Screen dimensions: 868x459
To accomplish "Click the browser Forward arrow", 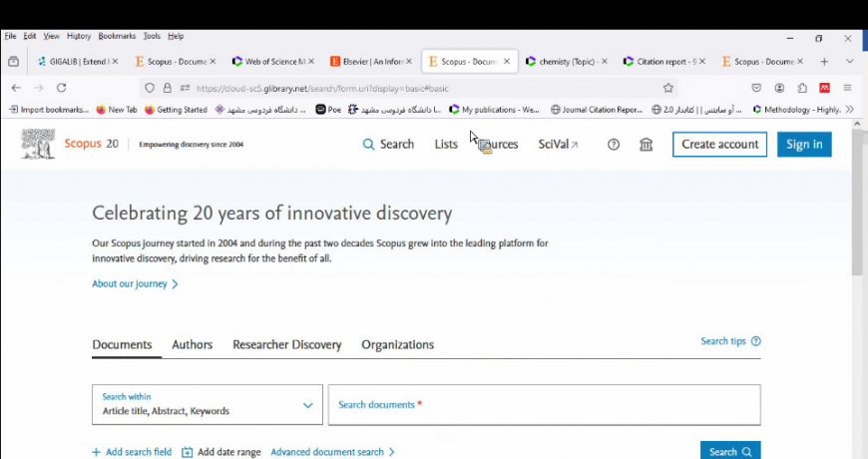I will [38, 88].
